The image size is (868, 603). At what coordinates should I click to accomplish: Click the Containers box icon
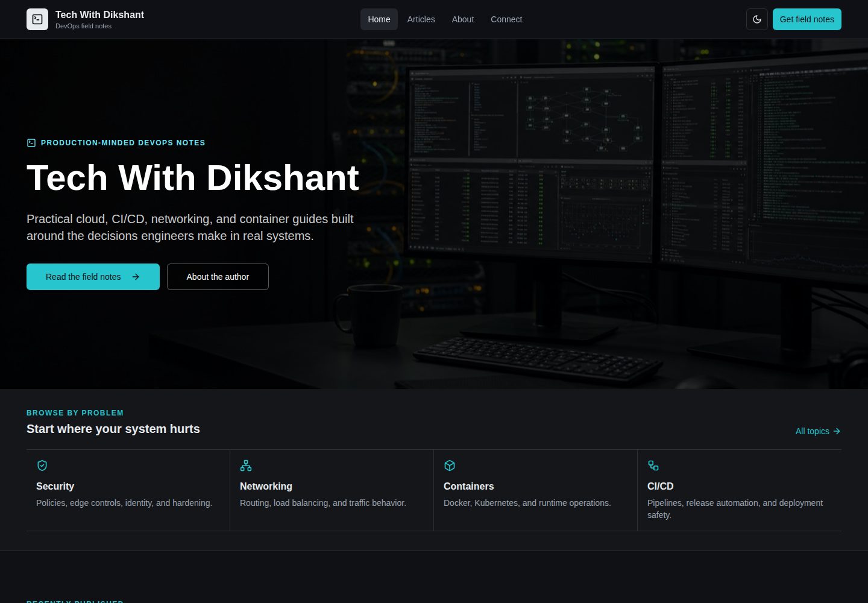tap(450, 466)
